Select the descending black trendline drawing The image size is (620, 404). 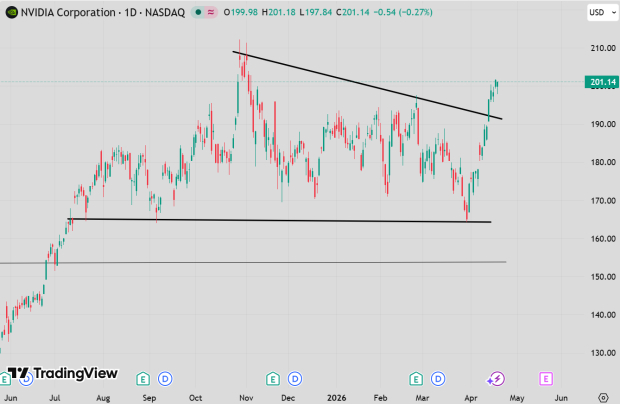pyautogui.click(x=367, y=85)
